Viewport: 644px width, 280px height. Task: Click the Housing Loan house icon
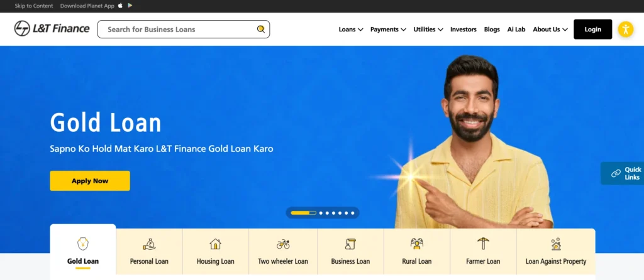[x=215, y=244]
